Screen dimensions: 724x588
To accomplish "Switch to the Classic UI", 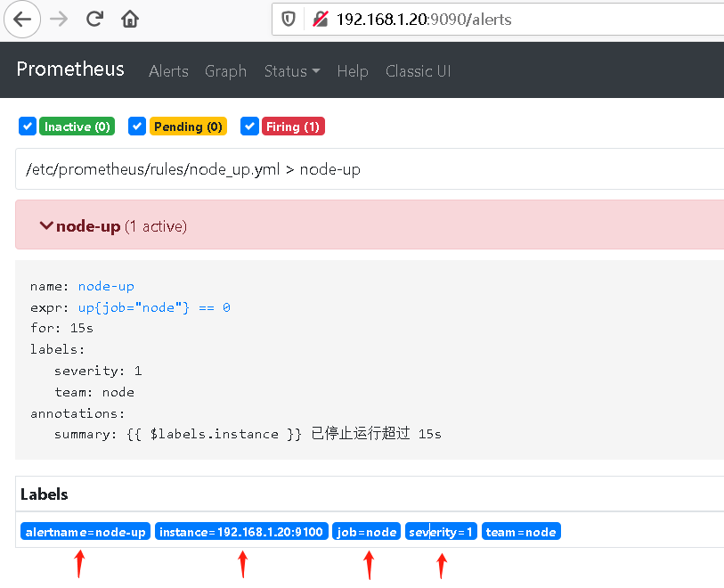I will tap(418, 71).
